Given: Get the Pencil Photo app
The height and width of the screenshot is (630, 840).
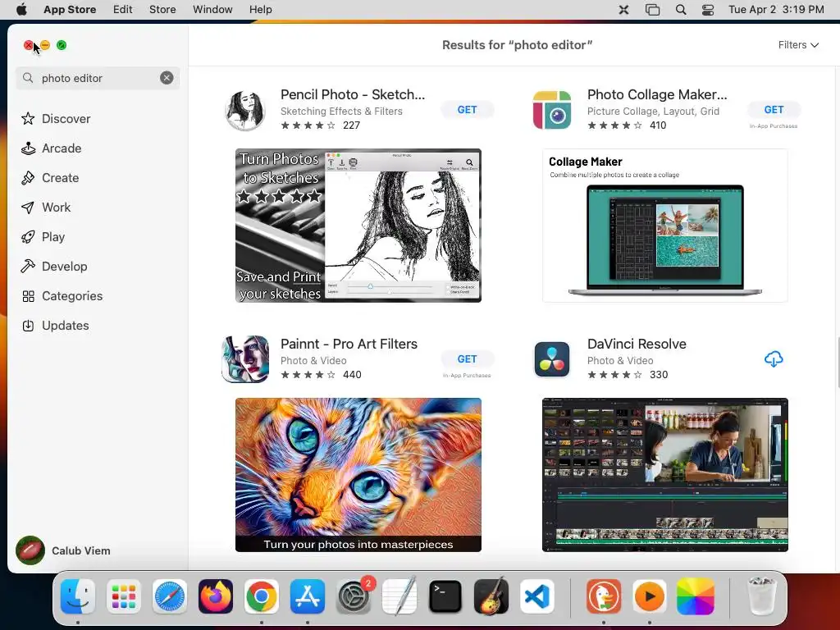Looking at the screenshot, I should pos(467,109).
